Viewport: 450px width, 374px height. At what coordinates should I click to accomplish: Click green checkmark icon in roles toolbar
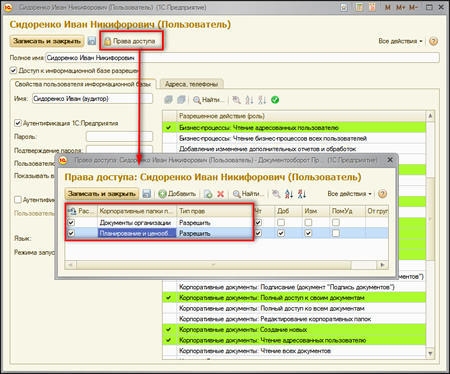(x=275, y=100)
